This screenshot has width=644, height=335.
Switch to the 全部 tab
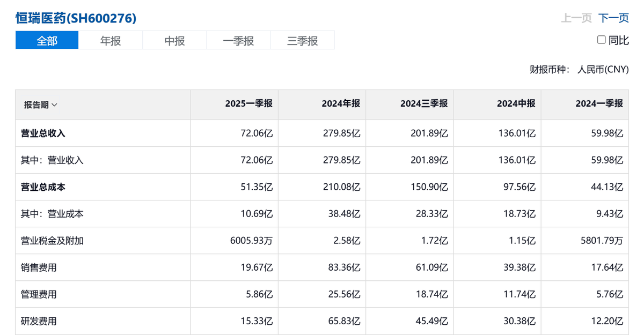(47, 41)
